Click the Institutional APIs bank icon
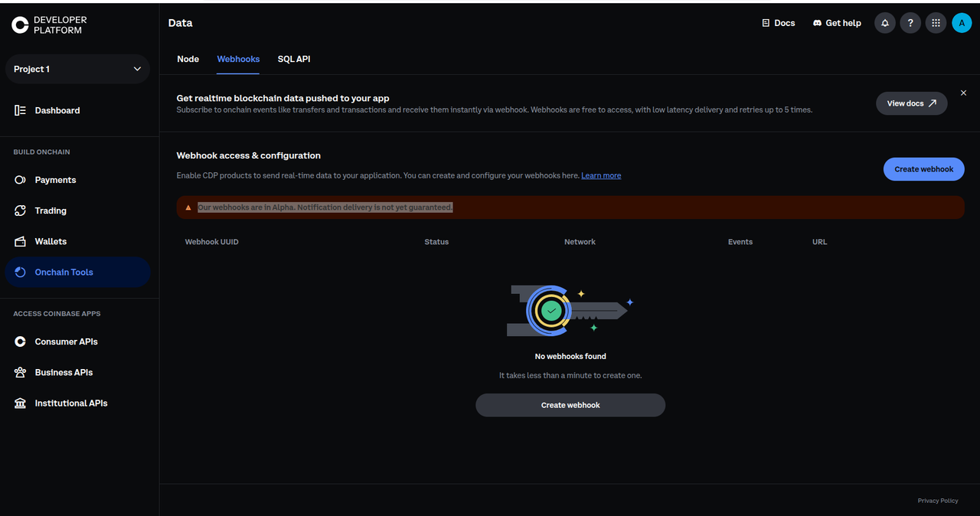The image size is (980, 516). click(x=21, y=403)
